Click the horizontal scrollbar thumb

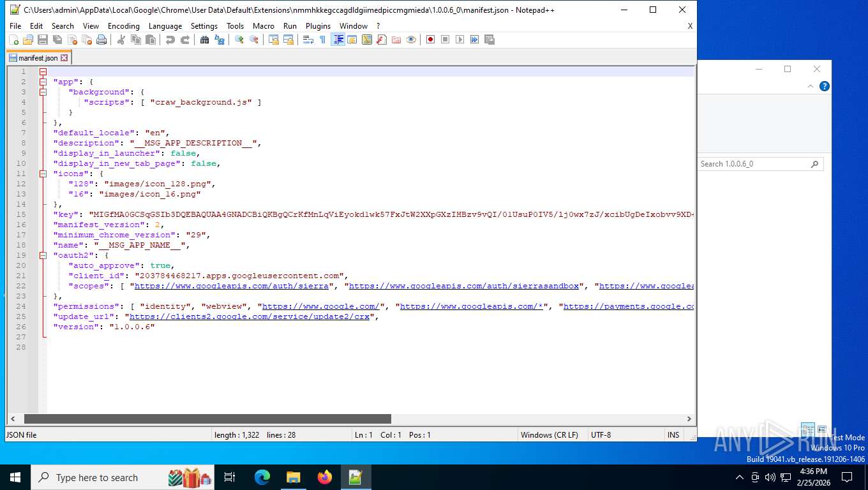click(x=207, y=419)
